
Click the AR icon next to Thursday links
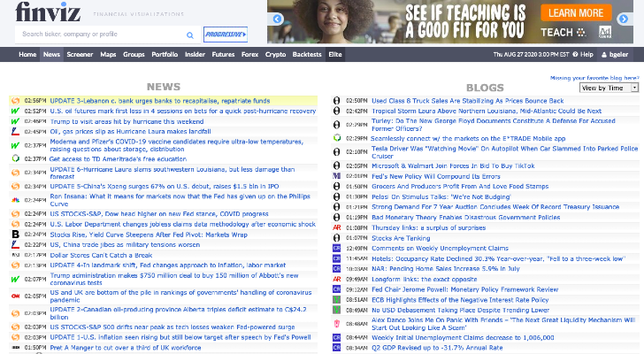coord(336,227)
